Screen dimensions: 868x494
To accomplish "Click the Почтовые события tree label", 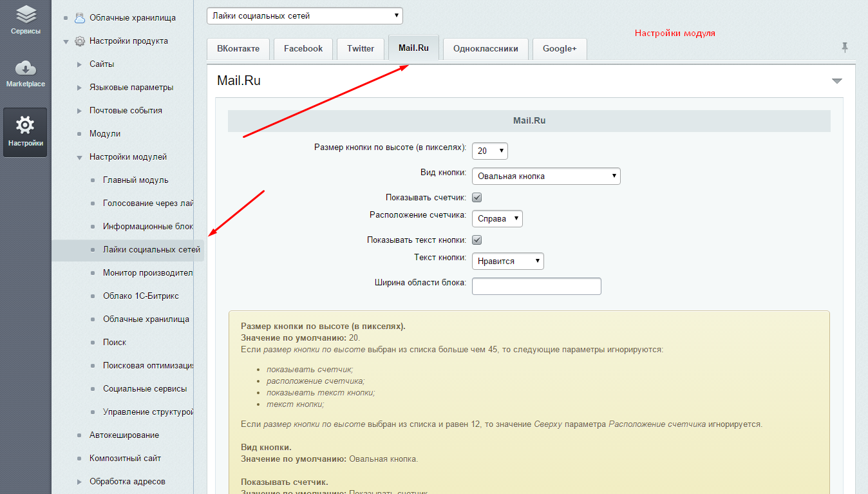I will pos(126,110).
